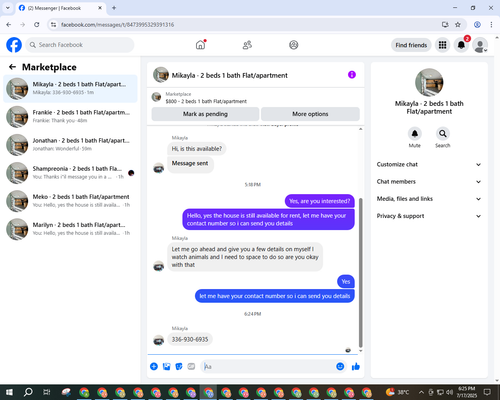The height and width of the screenshot is (400, 500).
Task: Select the Messenger | Facebook tab
Action: tap(61, 8)
